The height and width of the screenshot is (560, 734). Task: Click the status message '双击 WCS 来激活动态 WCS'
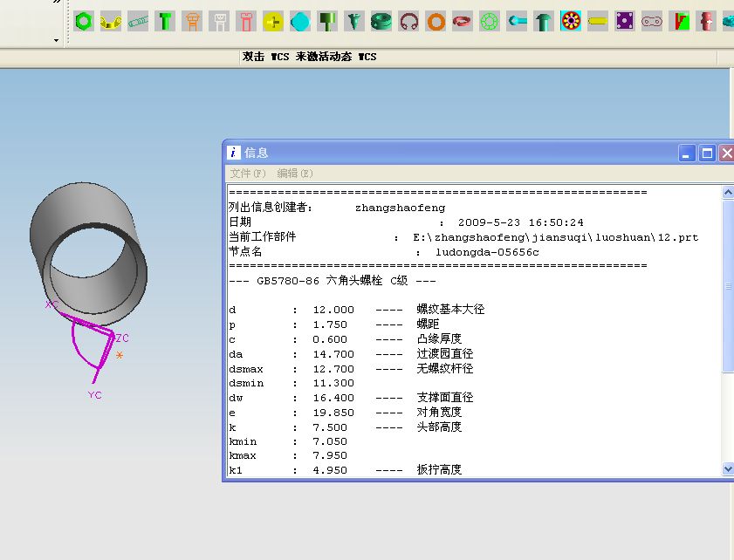309,57
